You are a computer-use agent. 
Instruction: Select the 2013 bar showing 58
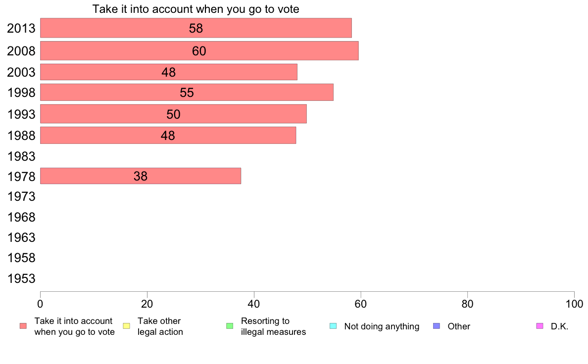point(196,28)
